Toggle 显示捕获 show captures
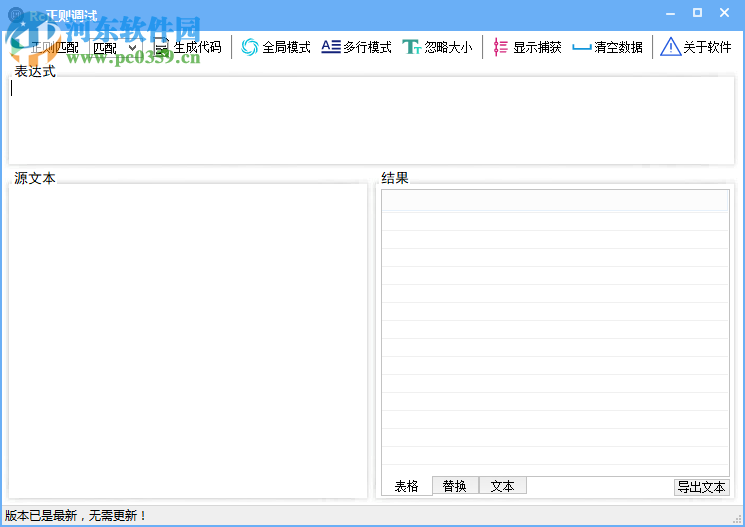Screen dimensions: 745x527 coord(527,47)
